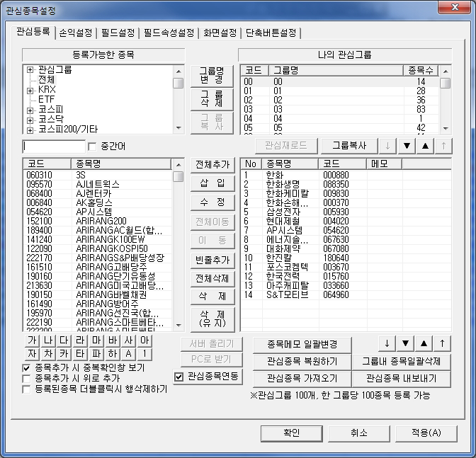
Task: Enable the 중간어 checkbox
Action: pyautogui.click(x=91, y=147)
